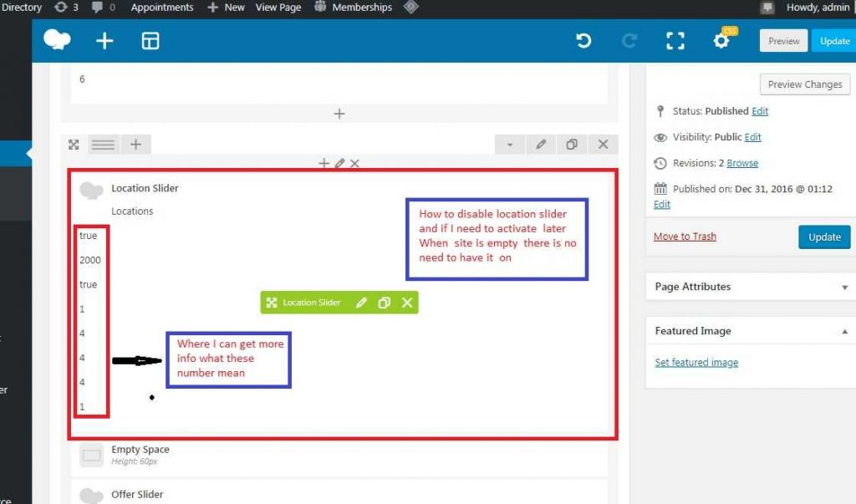Duplicate the row with the copy icon

coord(572,144)
